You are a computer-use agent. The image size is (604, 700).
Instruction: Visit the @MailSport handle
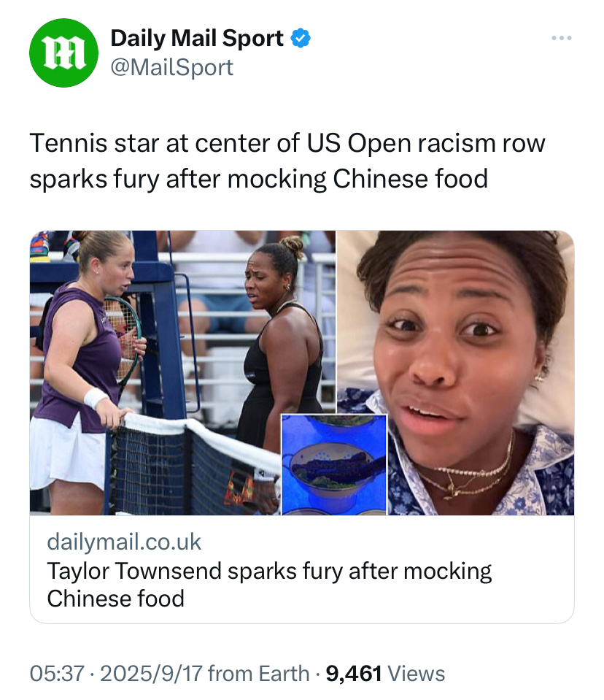click(171, 68)
